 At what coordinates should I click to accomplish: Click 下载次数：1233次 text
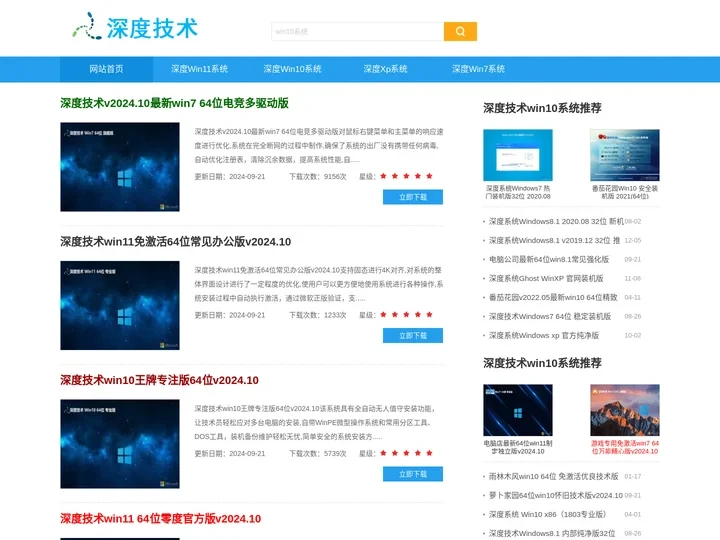tap(318, 315)
